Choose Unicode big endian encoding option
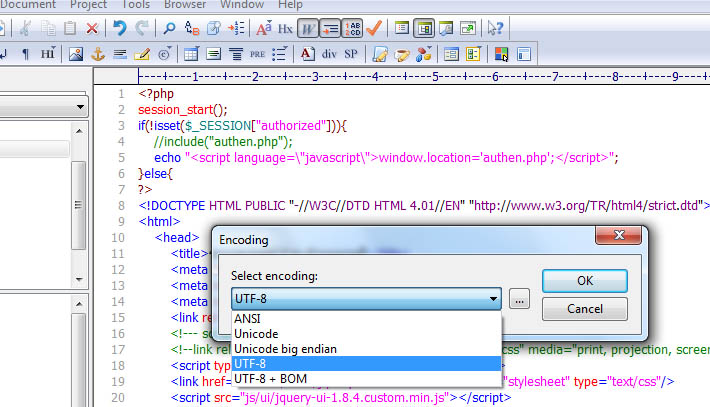Viewport: 710px width, 407px height. [366, 349]
